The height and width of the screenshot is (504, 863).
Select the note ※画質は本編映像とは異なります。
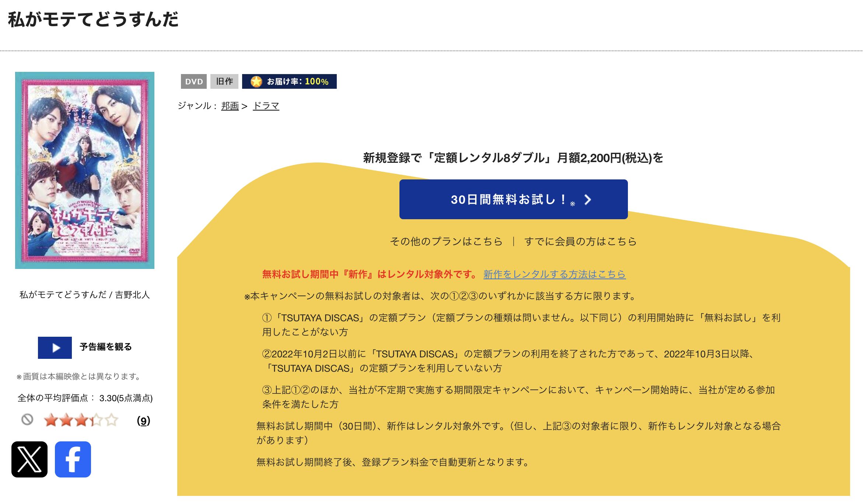coord(79,377)
